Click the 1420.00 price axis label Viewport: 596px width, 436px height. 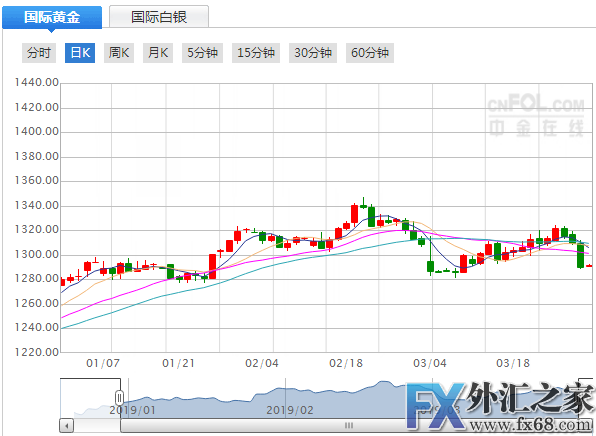[x=36, y=107]
